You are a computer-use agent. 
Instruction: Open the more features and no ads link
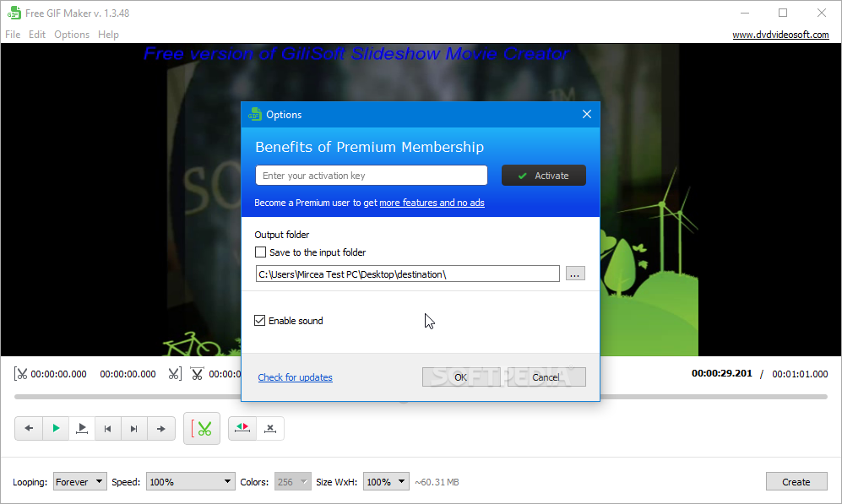pos(432,203)
